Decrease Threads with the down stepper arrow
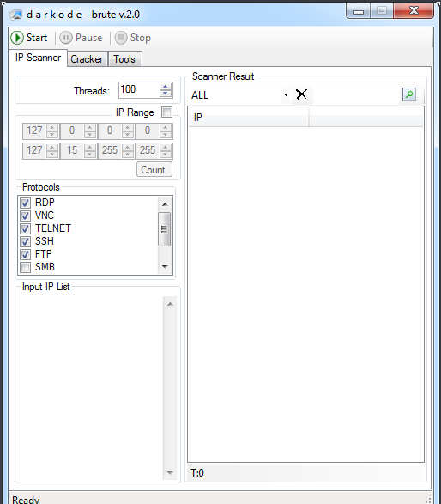This screenshot has height=504, width=441. point(166,94)
